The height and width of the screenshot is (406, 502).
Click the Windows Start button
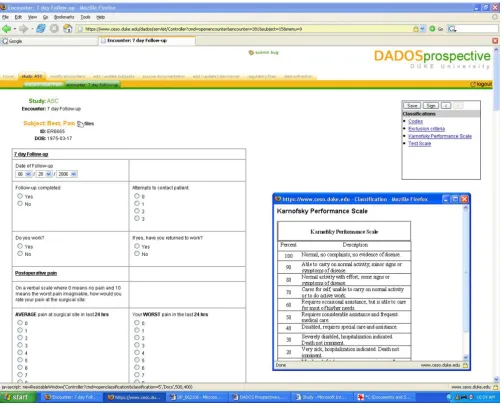tap(18, 397)
